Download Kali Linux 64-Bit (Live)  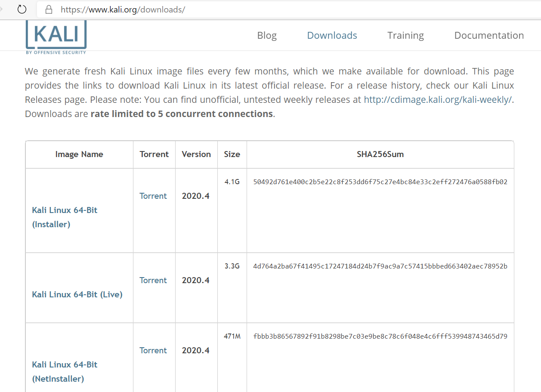coord(77,294)
